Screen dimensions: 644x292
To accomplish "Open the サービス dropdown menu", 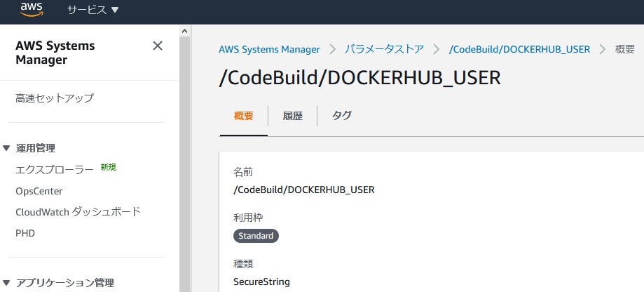I will click(93, 10).
